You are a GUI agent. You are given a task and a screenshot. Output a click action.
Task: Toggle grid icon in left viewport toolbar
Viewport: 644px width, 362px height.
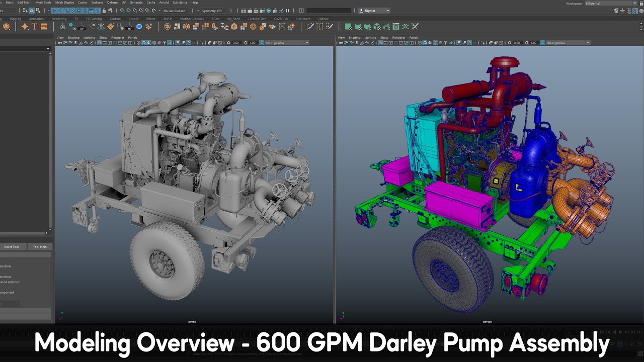[x=99, y=43]
